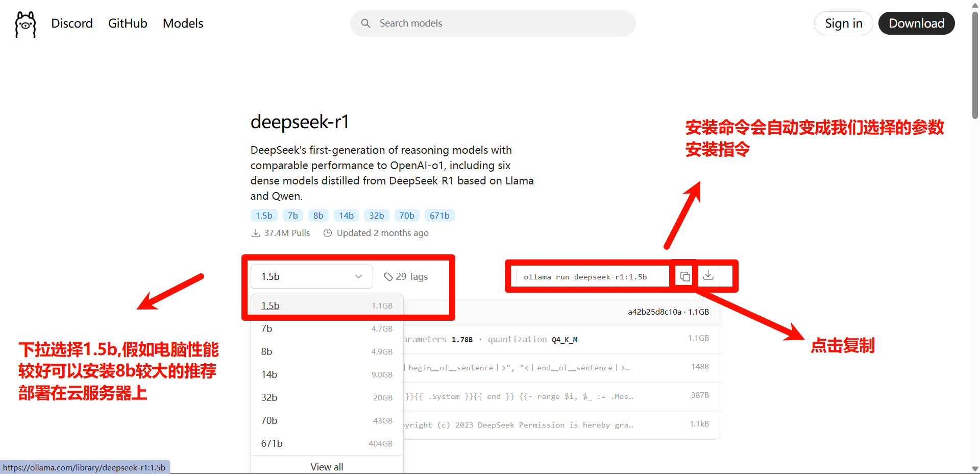Click the Download button
This screenshot has height=474, width=980.
point(917,23)
